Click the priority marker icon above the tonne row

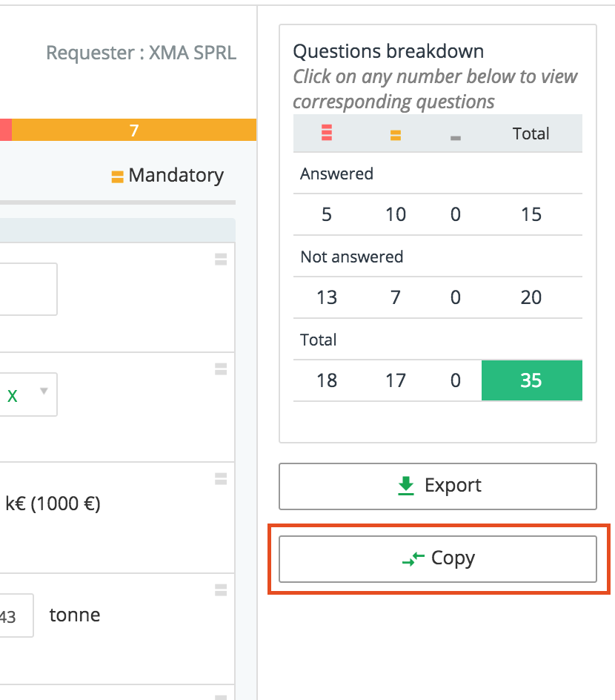[221, 590]
